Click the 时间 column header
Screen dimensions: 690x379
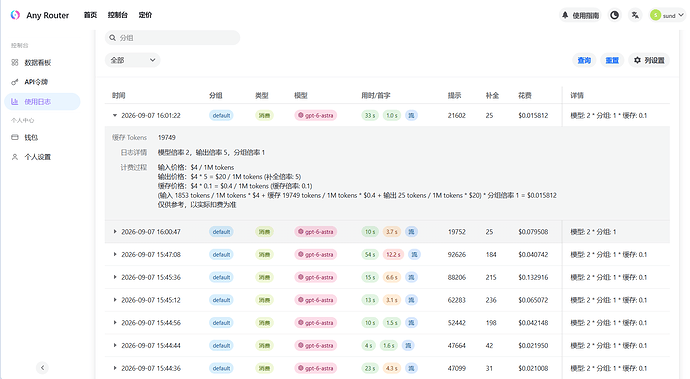[x=119, y=96]
